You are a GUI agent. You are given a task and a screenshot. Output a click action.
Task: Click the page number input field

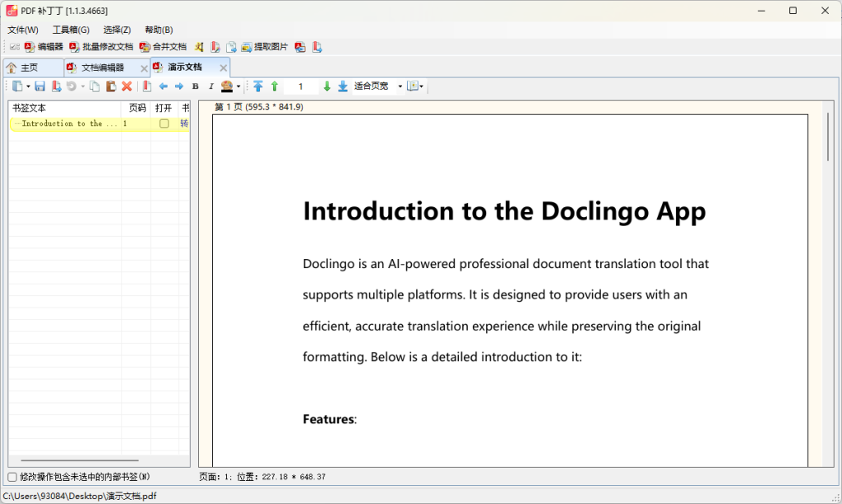point(301,86)
